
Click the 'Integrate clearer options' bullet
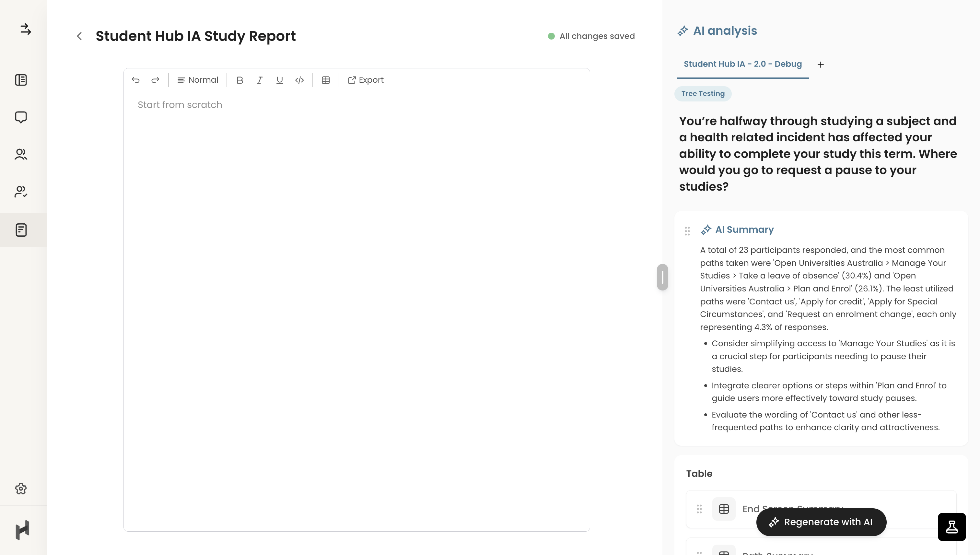pyautogui.click(x=829, y=392)
